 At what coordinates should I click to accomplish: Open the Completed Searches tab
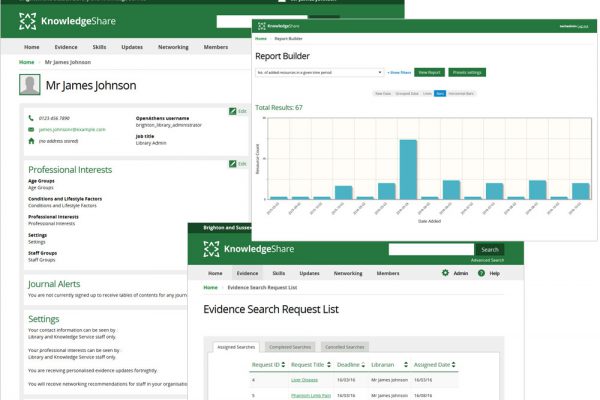click(288, 346)
